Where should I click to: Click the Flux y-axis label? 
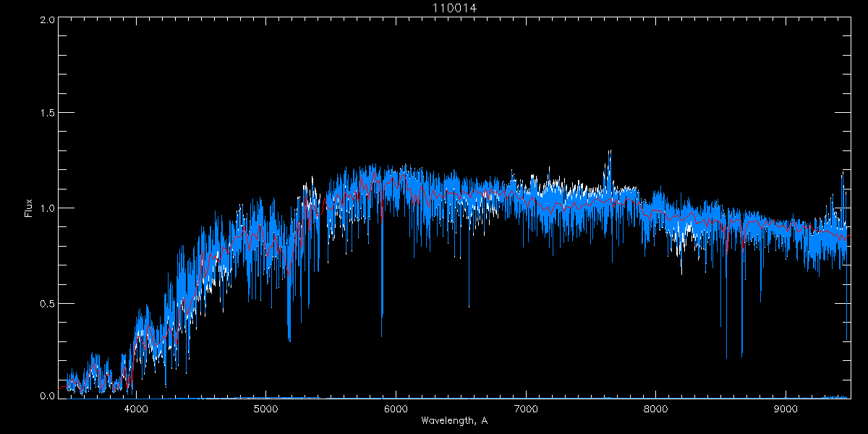29,208
